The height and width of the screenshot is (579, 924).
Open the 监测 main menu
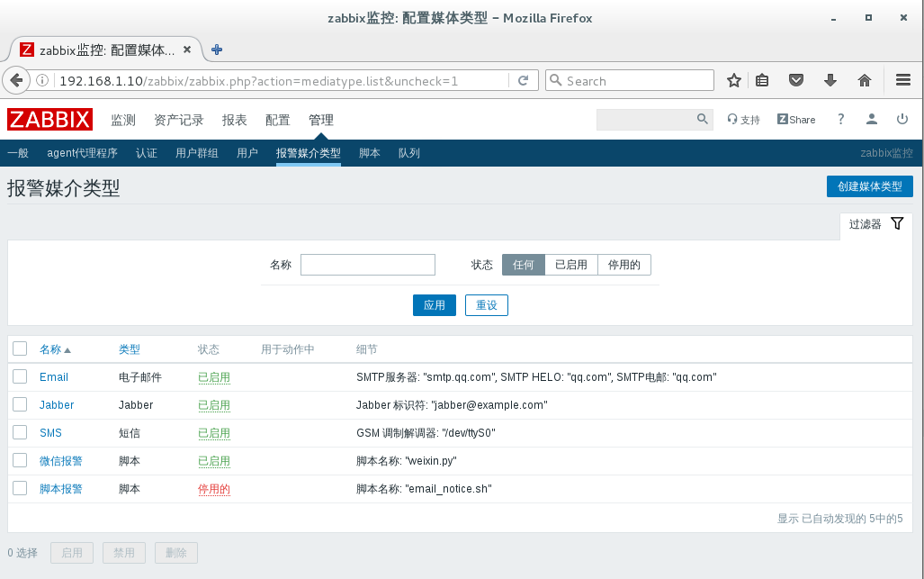(124, 120)
